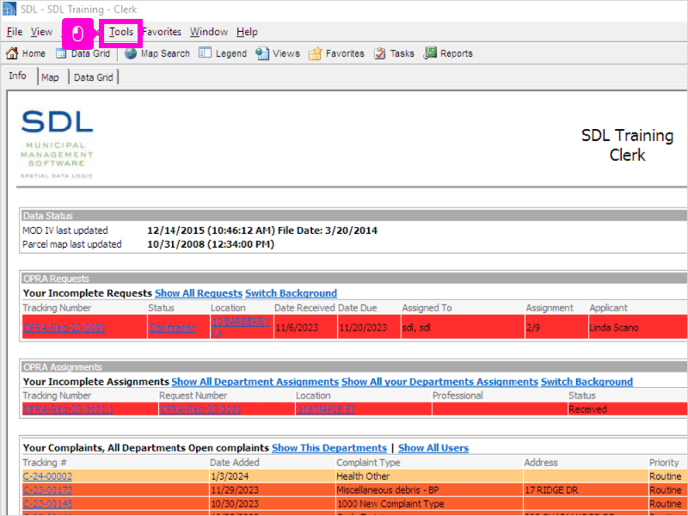Select the 11/6/2023 Date Received cell
The image size is (688, 516).
(305, 327)
